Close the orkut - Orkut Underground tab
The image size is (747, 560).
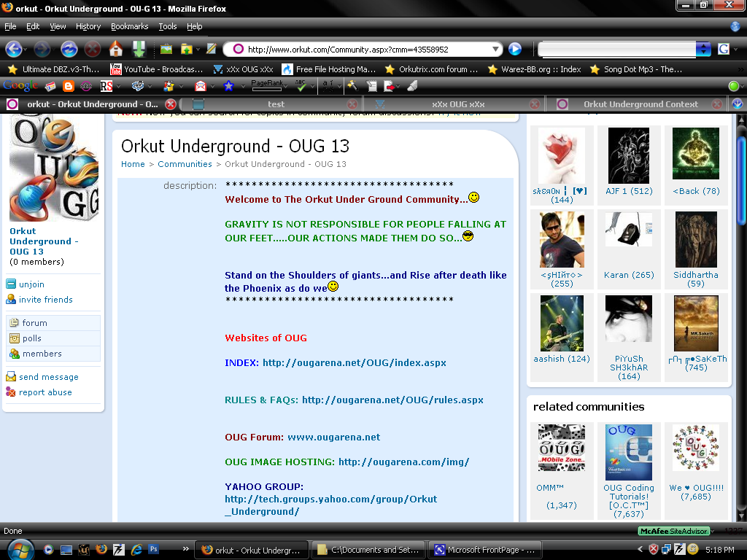tap(171, 104)
